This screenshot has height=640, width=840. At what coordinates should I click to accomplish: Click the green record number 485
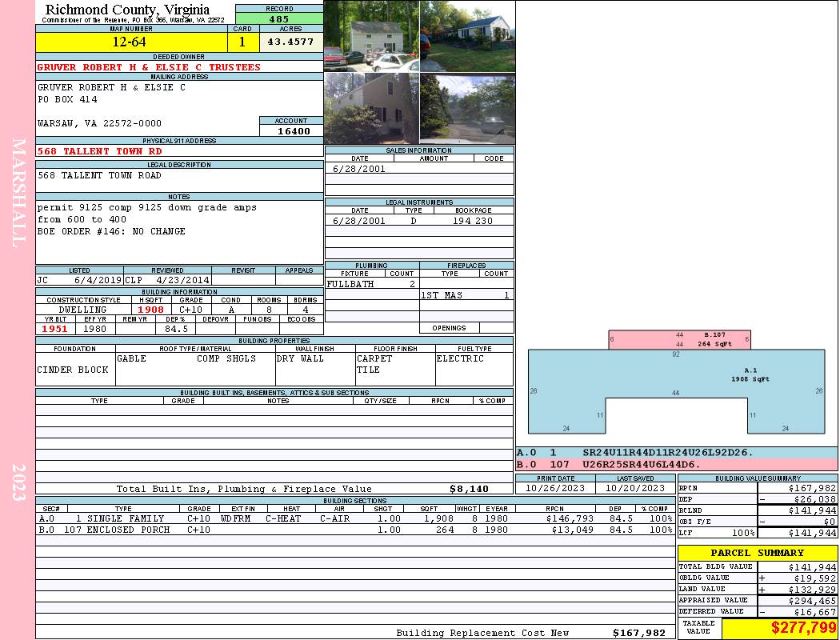[x=279, y=18]
